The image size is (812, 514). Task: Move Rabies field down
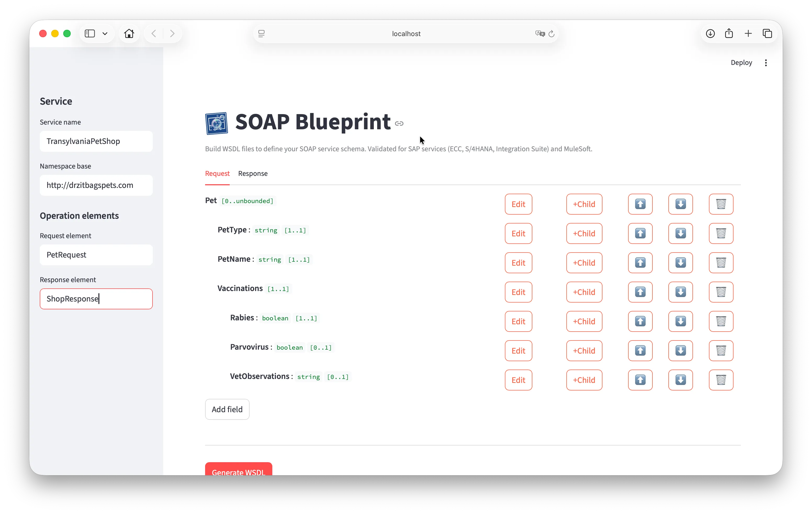click(680, 321)
